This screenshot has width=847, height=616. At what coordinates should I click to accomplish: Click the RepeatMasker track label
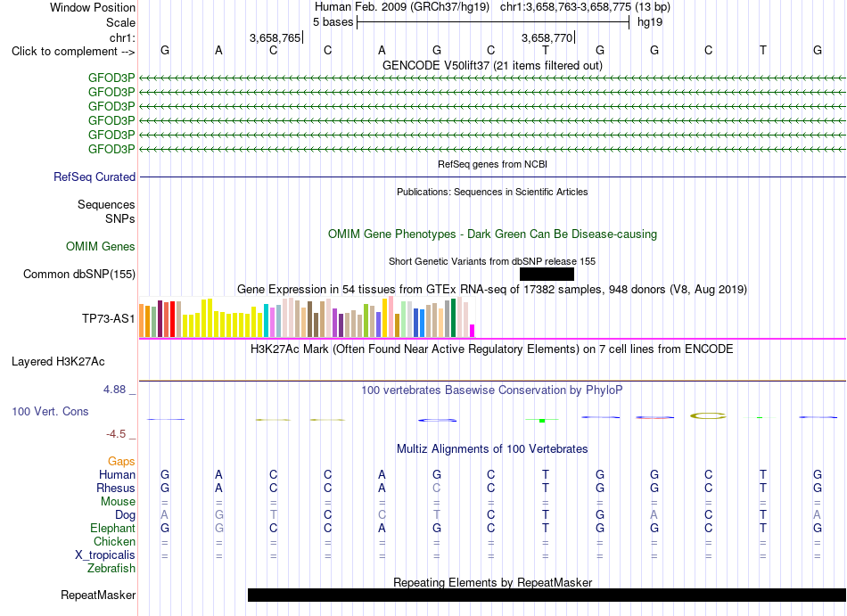98,595
